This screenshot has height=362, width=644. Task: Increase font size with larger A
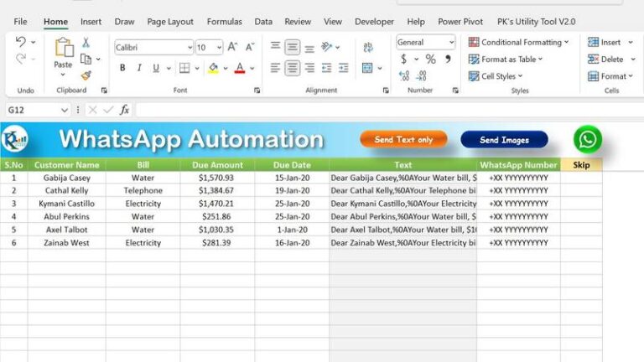[232, 47]
